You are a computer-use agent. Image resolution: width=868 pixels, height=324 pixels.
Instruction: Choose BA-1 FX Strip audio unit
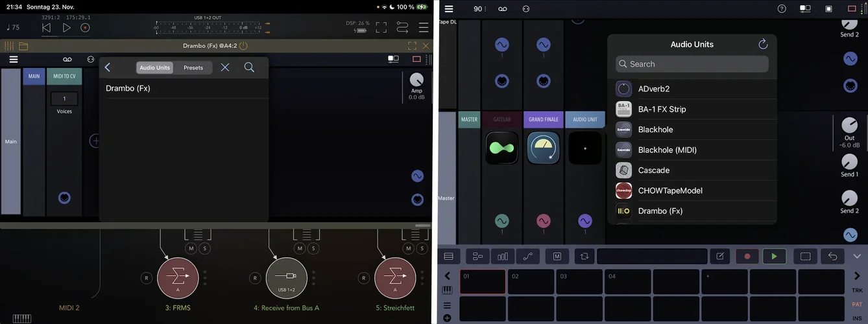(692, 110)
